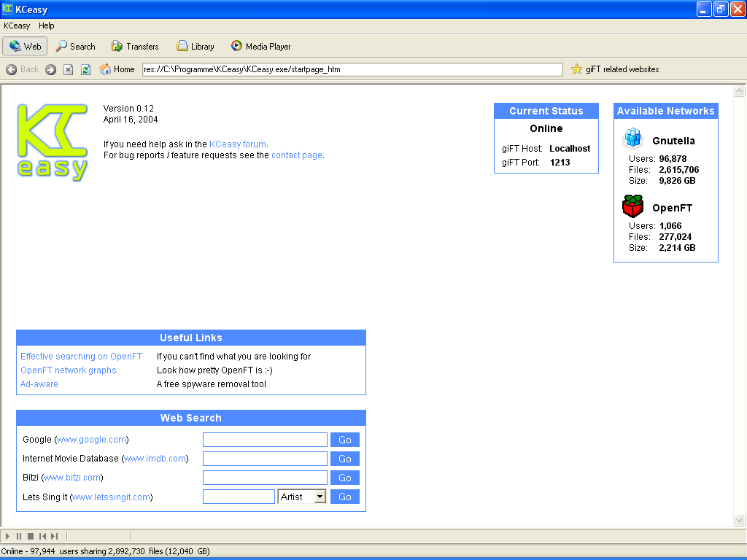Viewport: 747px width, 560px height.
Task: Click the scrollbar down arrow
Action: click(740, 520)
